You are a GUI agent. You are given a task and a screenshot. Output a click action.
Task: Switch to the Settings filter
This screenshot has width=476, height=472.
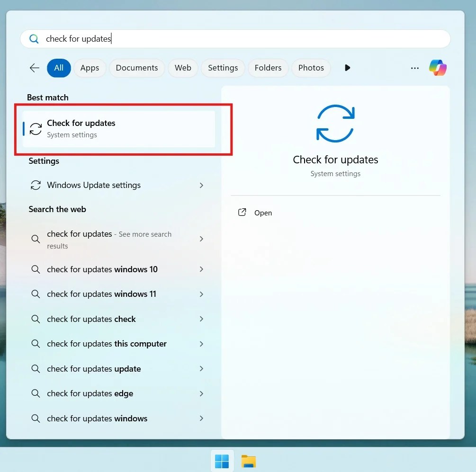223,68
